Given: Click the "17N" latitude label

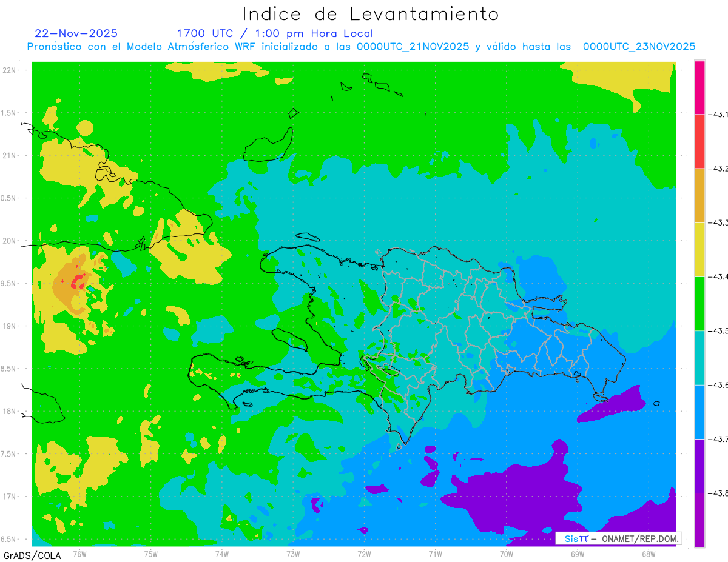Looking at the screenshot, I should [10, 497].
